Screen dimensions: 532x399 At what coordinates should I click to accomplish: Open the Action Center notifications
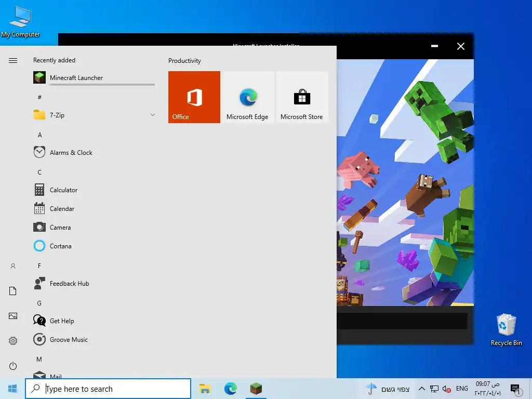tap(515, 389)
